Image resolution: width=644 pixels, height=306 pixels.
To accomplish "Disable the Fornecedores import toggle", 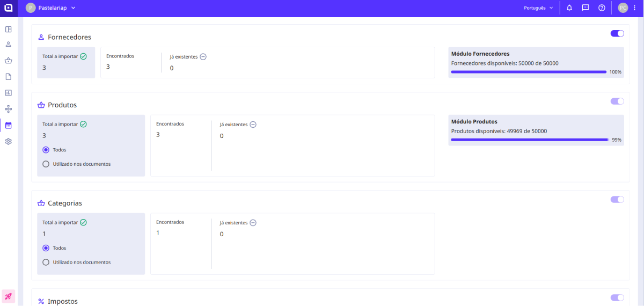I will pos(617,33).
